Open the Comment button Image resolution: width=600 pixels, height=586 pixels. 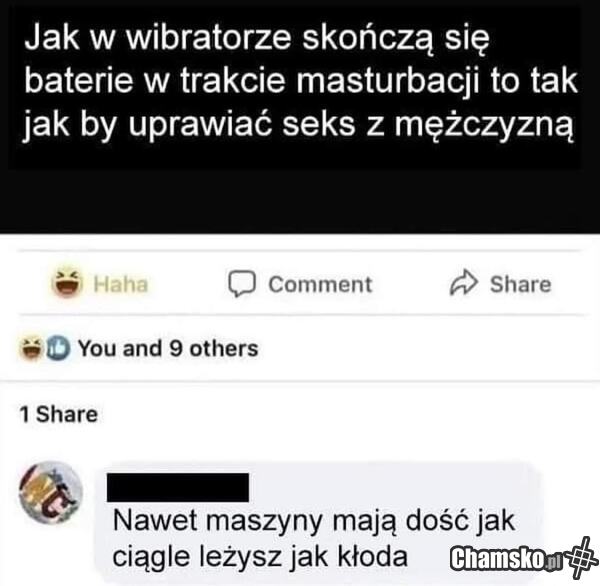click(x=300, y=284)
